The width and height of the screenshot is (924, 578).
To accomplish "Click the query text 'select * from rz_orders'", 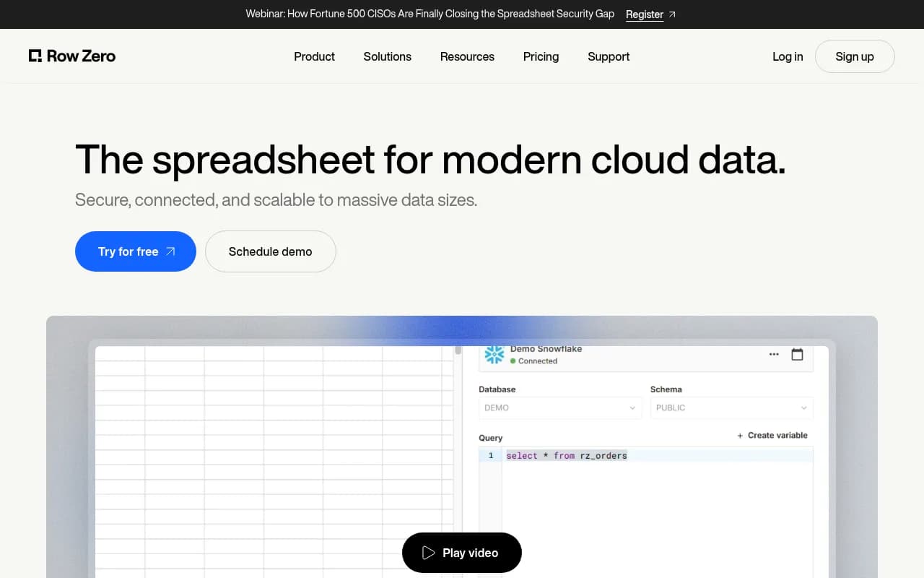I will (567, 456).
